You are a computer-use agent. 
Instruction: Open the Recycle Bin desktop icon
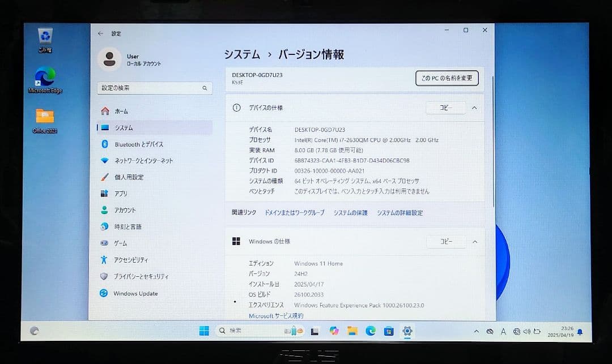[45, 40]
